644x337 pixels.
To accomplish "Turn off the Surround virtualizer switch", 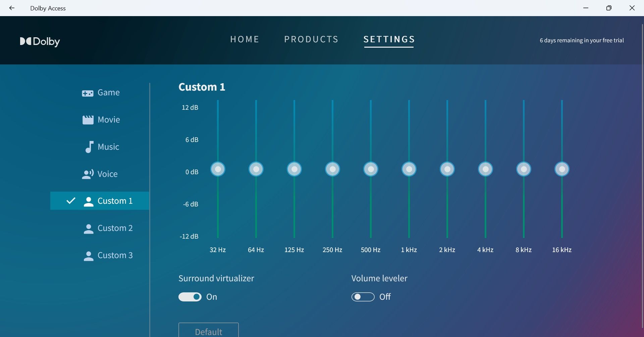I will [190, 297].
